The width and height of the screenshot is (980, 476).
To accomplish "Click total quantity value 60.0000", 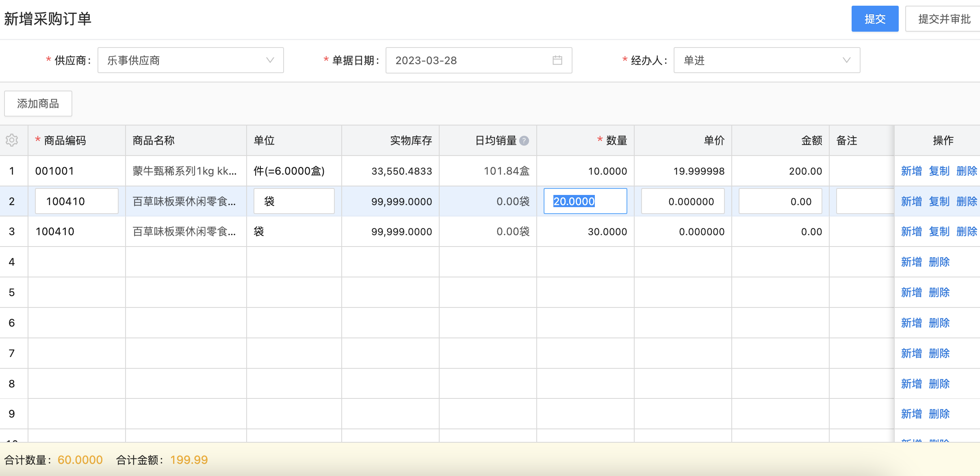I will pyautogui.click(x=80, y=460).
